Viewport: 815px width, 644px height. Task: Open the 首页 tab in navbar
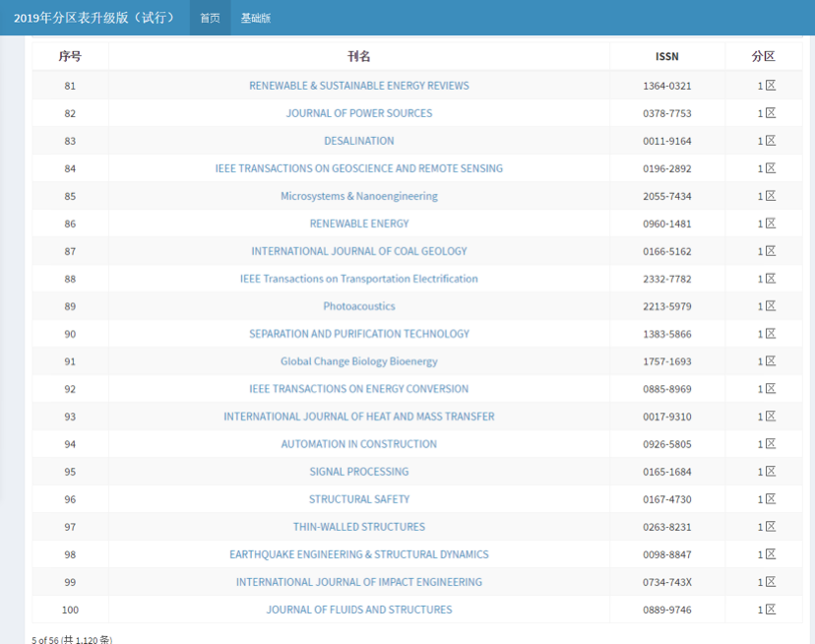210,18
